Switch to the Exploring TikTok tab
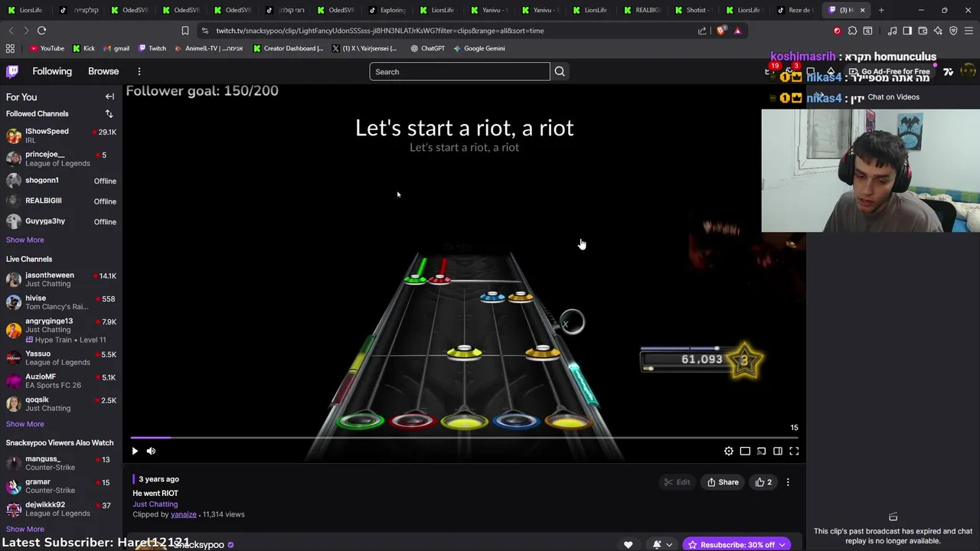 point(387,10)
